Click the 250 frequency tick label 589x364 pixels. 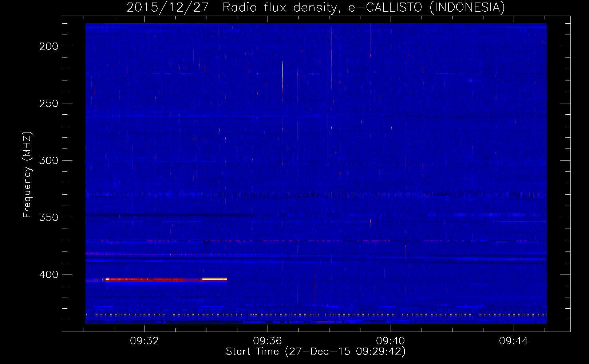(49, 103)
